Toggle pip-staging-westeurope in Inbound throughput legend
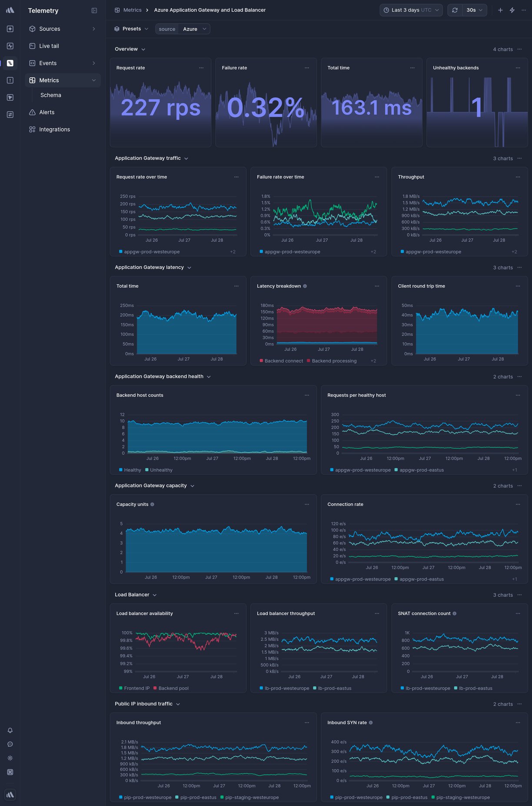 pos(249,797)
